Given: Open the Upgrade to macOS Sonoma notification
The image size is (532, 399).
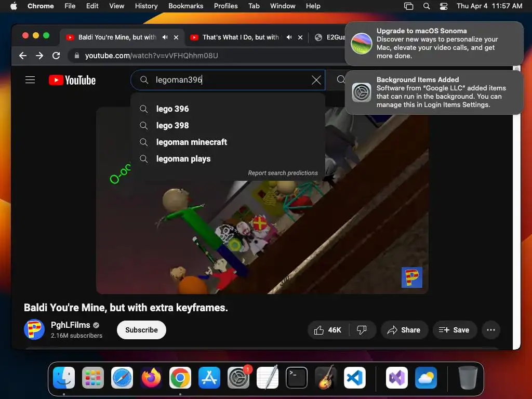Looking at the screenshot, I should tap(434, 44).
